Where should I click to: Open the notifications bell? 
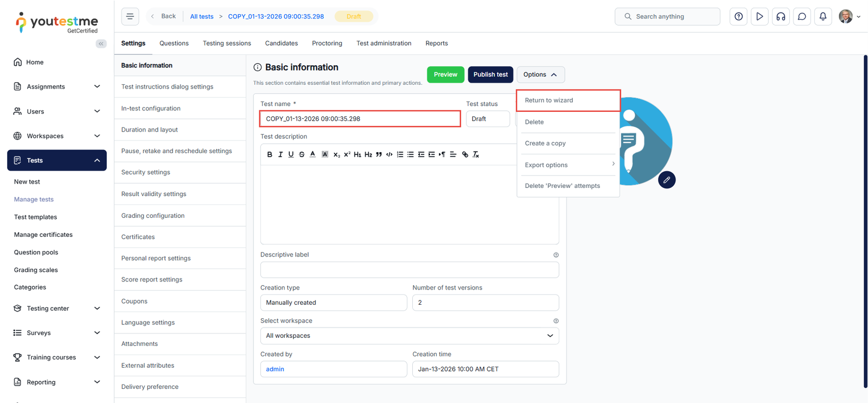click(823, 16)
